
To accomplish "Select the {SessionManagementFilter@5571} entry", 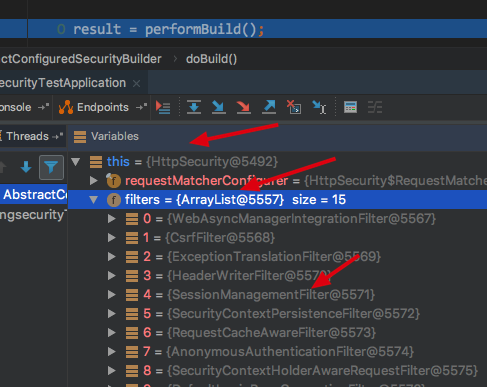I will pyautogui.click(x=271, y=295).
